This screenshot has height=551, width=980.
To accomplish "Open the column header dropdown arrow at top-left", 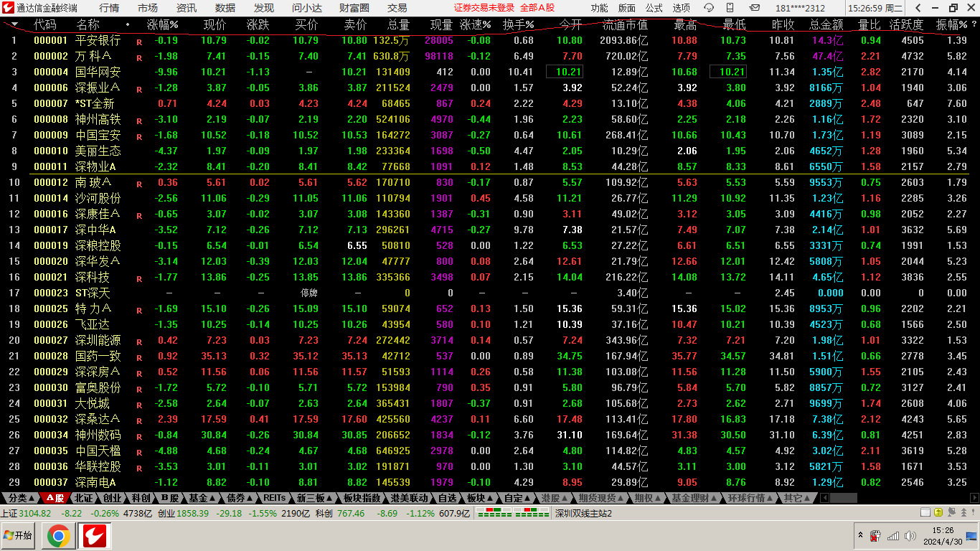I will 14,24.
